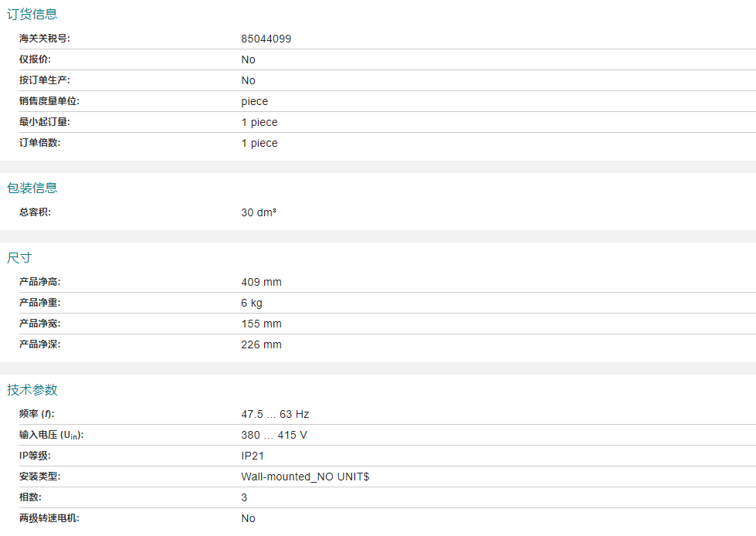The width and height of the screenshot is (756, 536).
Task: Click the 订货信息 section heading
Action: [x=32, y=14]
